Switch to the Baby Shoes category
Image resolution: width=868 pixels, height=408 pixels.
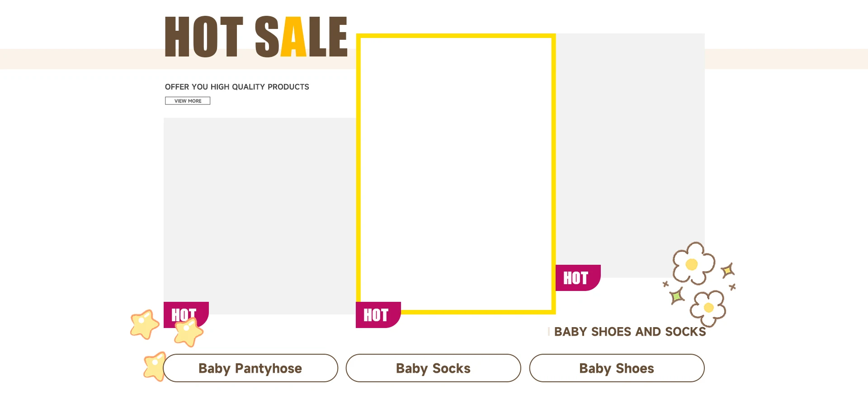coord(617,368)
